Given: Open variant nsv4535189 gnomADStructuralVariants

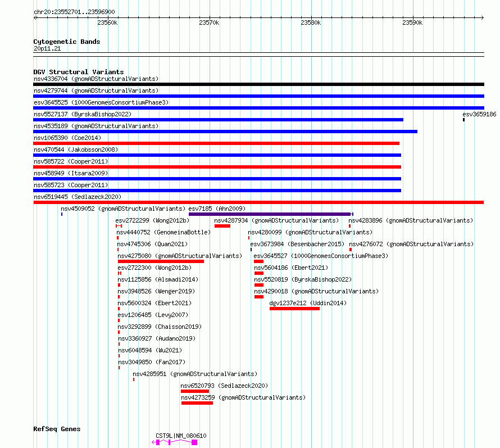Looking at the screenshot, I should [96, 126].
